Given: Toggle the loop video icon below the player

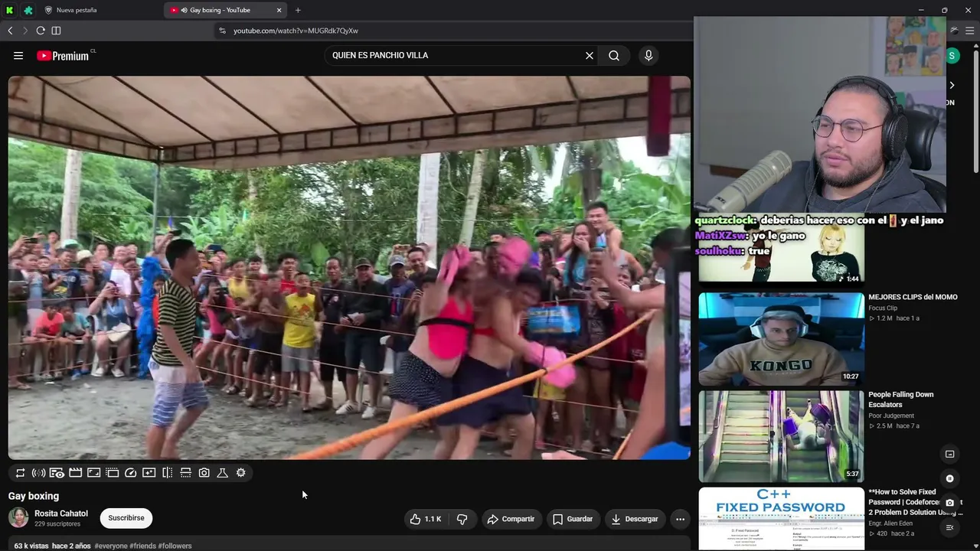Looking at the screenshot, I should (21, 473).
